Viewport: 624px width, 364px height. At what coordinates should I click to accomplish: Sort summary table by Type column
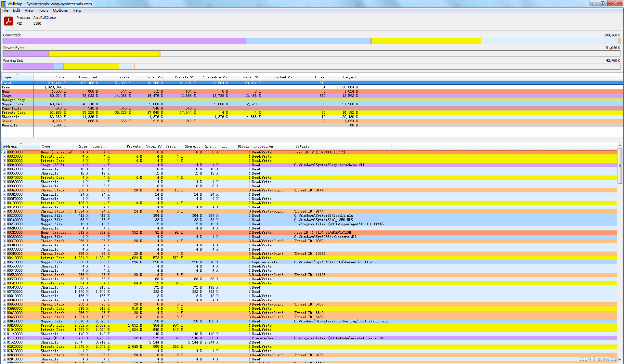[x=17, y=77]
